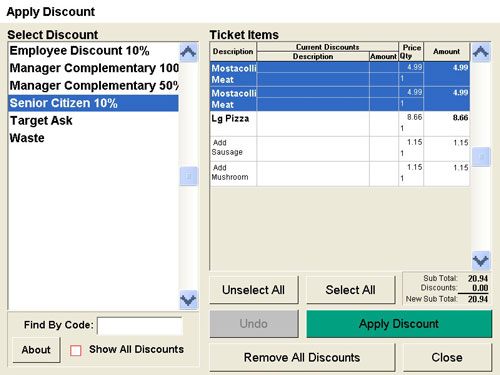Click the New Sub Total value 20.94

pyautogui.click(x=478, y=299)
